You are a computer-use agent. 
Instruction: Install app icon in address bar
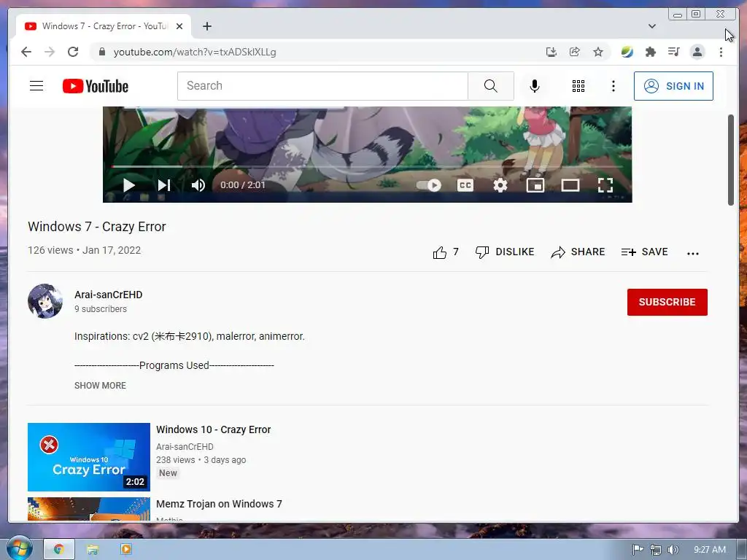click(x=551, y=52)
